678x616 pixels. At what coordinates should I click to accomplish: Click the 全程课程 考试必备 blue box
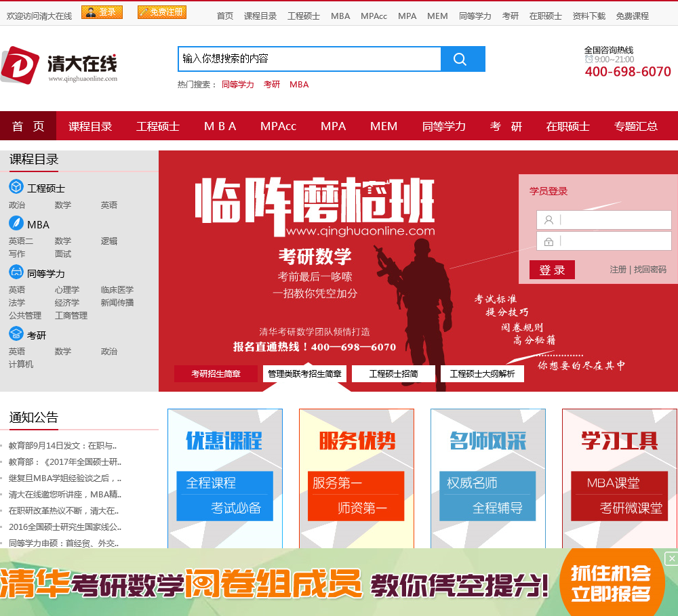tap(225, 496)
